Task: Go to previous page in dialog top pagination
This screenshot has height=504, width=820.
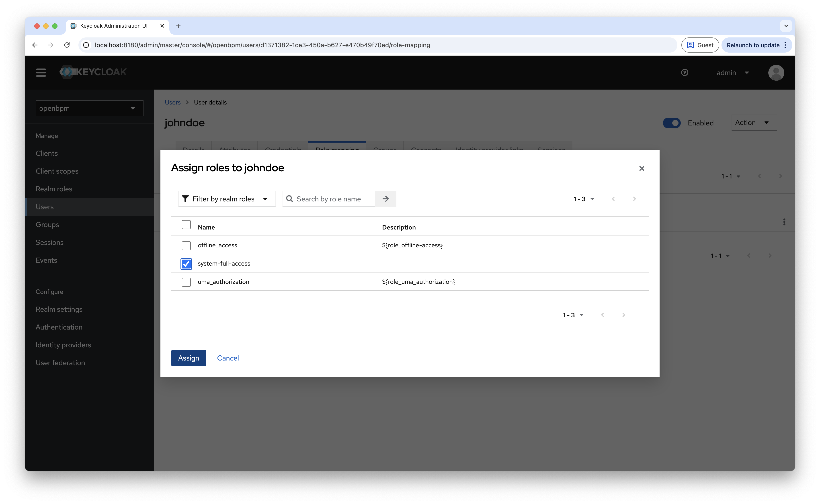Action: (x=613, y=199)
